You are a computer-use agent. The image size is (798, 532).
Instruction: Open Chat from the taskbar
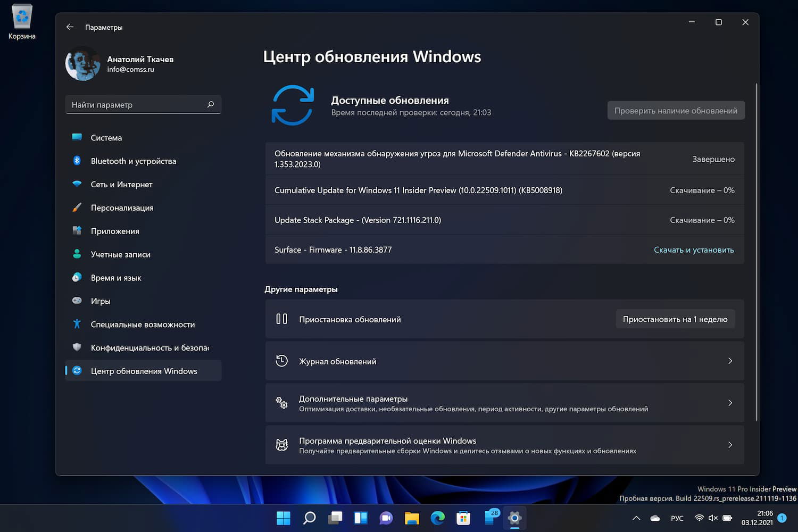386,518
